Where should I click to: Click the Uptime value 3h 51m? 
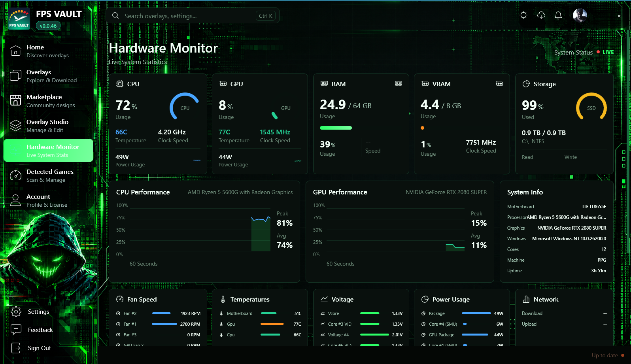[x=599, y=271]
